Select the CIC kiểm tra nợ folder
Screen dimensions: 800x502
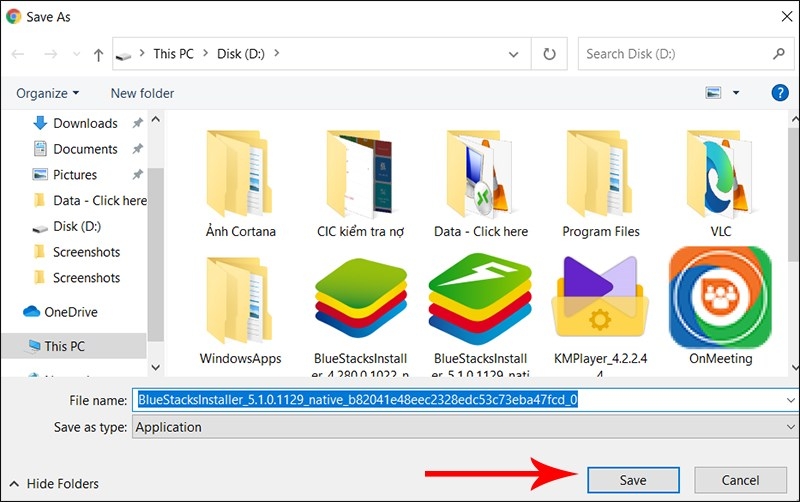pos(360,184)
